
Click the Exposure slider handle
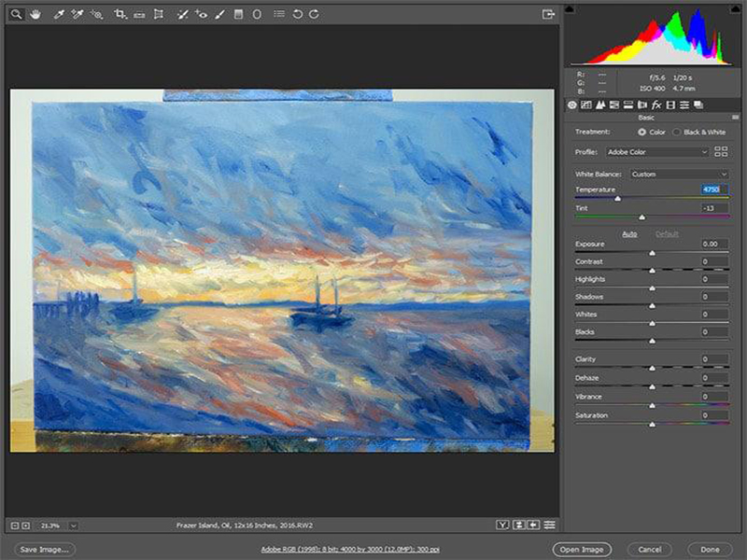652,253
